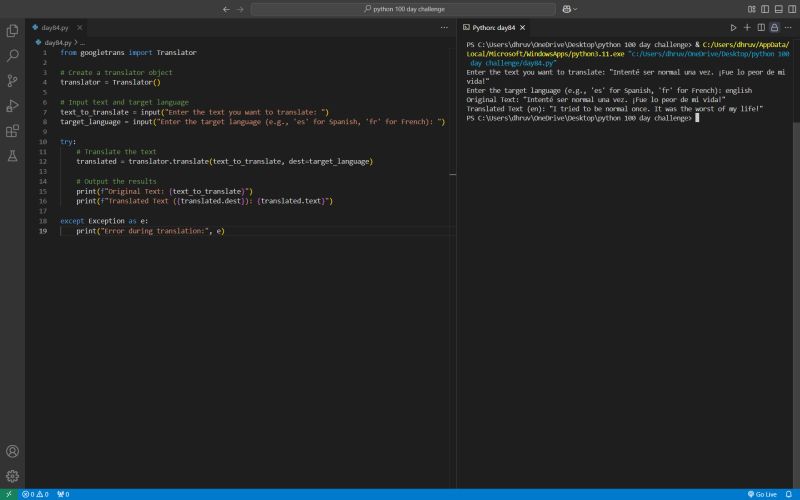Click '# Translate the text' comment
This screenshot has height=500, width=800.
pos(116,152)
